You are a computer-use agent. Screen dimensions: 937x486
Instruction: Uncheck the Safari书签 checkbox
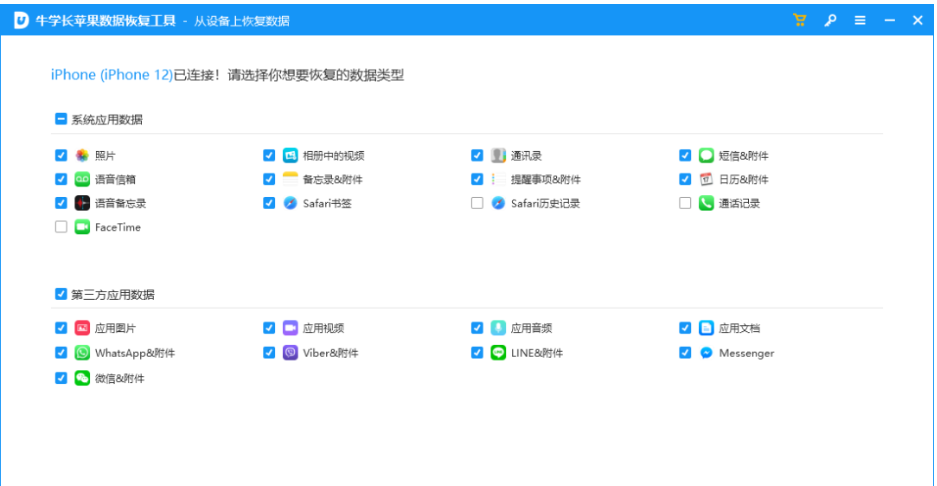pyautogui.click(x=269, y=203)
